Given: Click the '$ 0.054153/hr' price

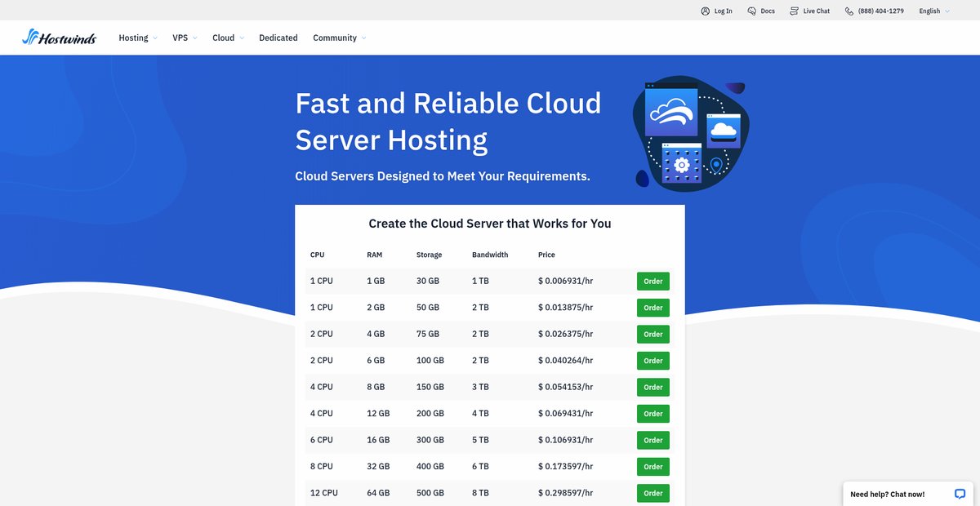Looking at the screenshot, I should click(x=565, y=387).
